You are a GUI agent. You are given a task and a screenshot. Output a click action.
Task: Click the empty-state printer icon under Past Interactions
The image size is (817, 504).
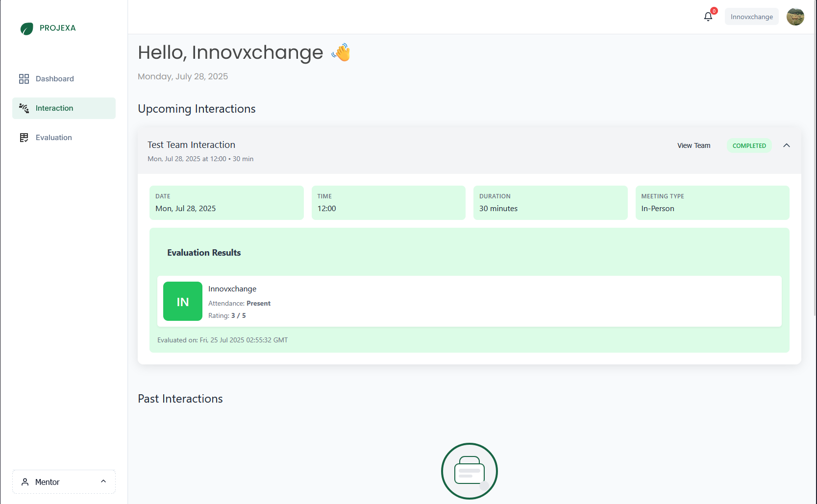coord(469,471)
